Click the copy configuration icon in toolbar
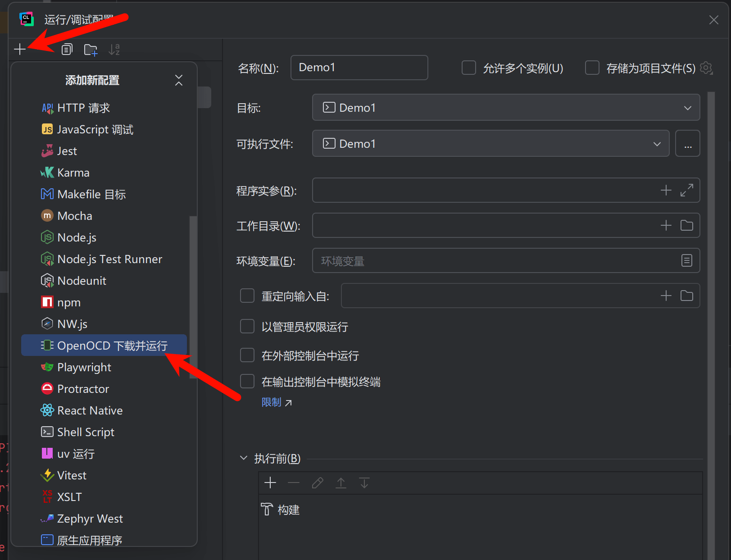This screenshot has width=731, height=560. point(67,50)
